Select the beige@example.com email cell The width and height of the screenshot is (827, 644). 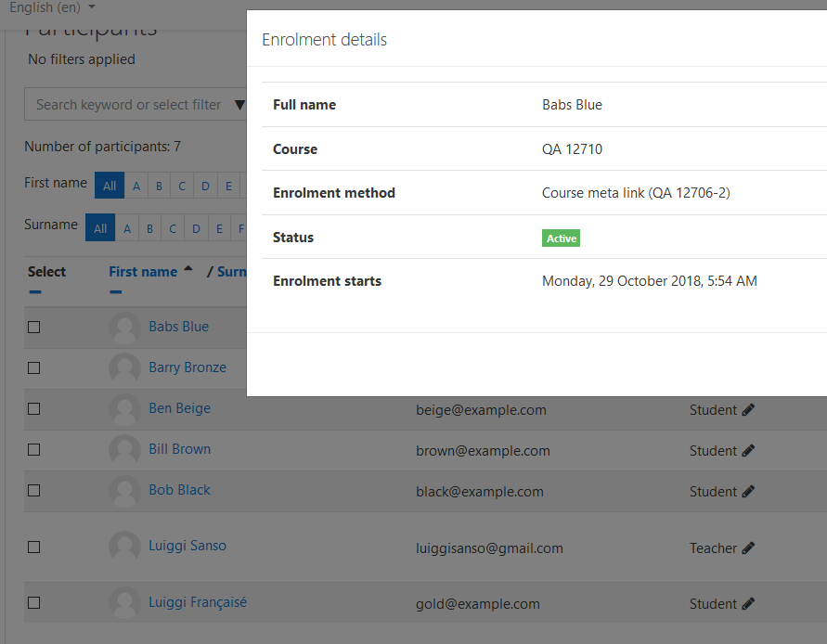click(481, 410)
